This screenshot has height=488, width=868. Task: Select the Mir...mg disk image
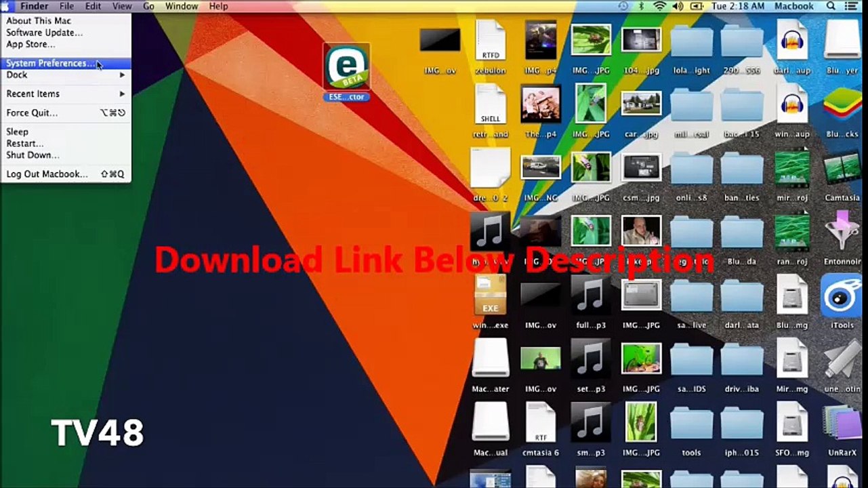coord(791,359)
